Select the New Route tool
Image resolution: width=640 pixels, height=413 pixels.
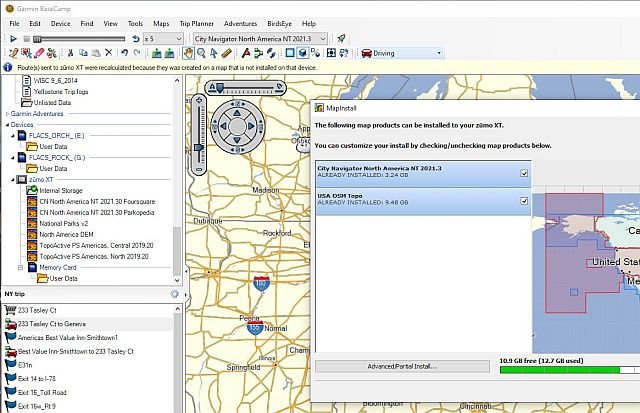[258, 53]
